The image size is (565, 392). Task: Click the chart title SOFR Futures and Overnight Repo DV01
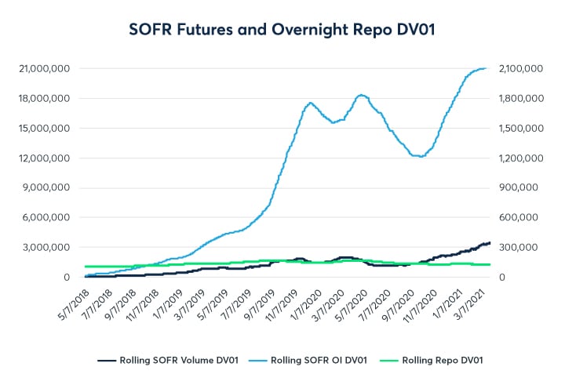pos(282,28)
